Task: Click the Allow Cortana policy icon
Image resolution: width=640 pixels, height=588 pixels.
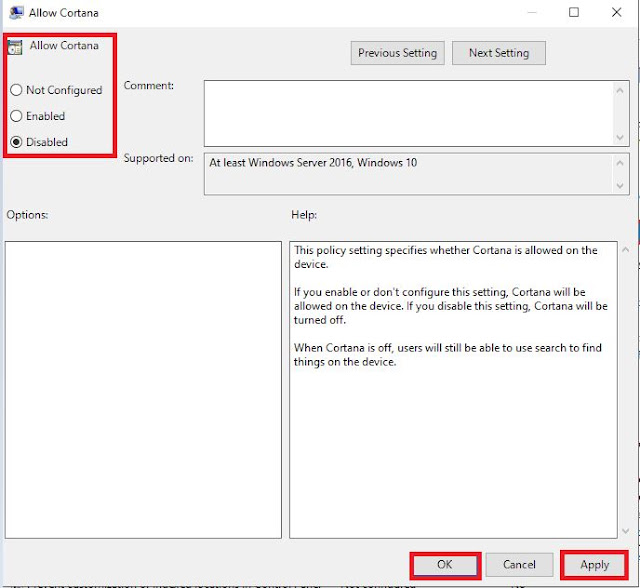Action: click(15, 47)
